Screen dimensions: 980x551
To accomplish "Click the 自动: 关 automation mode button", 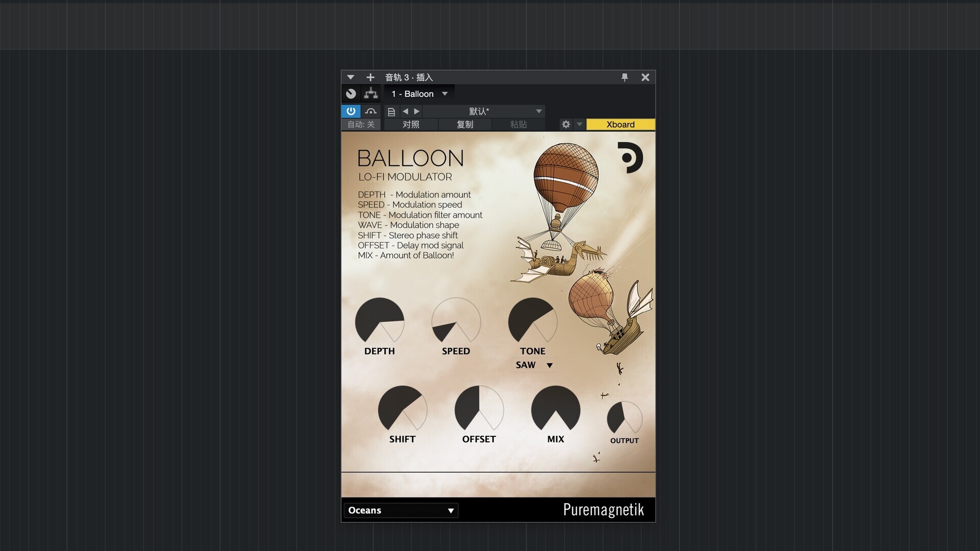I will [361, 124].
